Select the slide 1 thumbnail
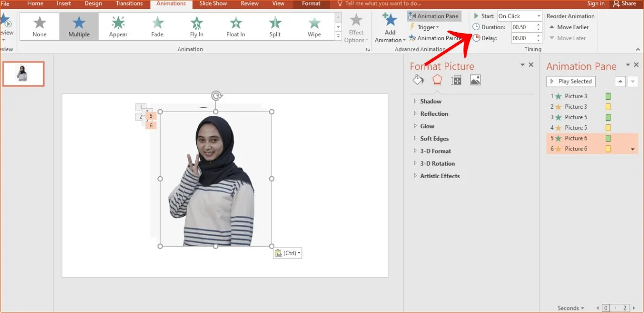 (23, 74)
